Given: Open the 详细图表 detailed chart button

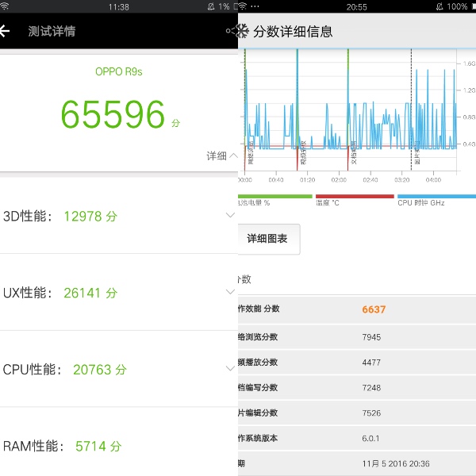Looking at the screenshot, I should tap(269, 239).
